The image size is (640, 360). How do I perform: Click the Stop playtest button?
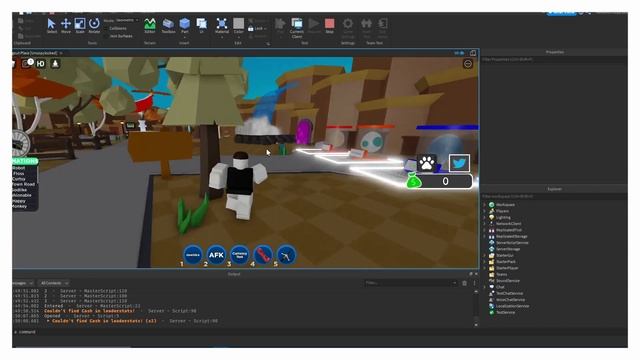[329, 26]
